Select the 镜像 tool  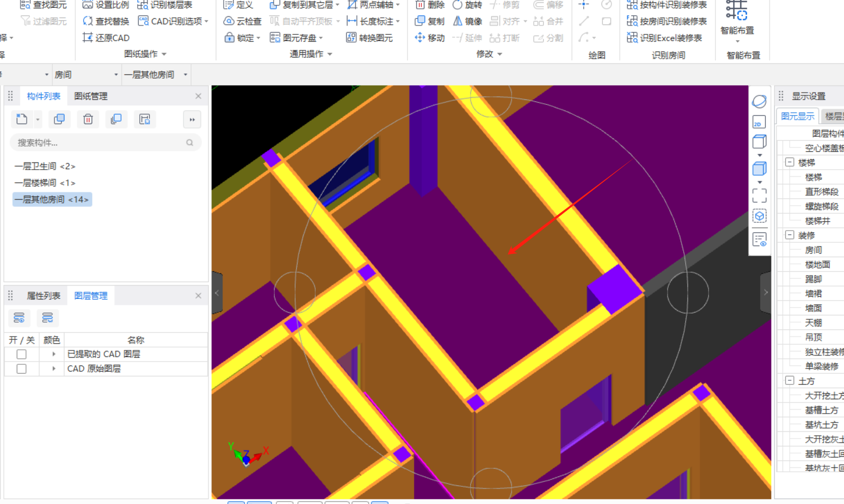(467, 21)
